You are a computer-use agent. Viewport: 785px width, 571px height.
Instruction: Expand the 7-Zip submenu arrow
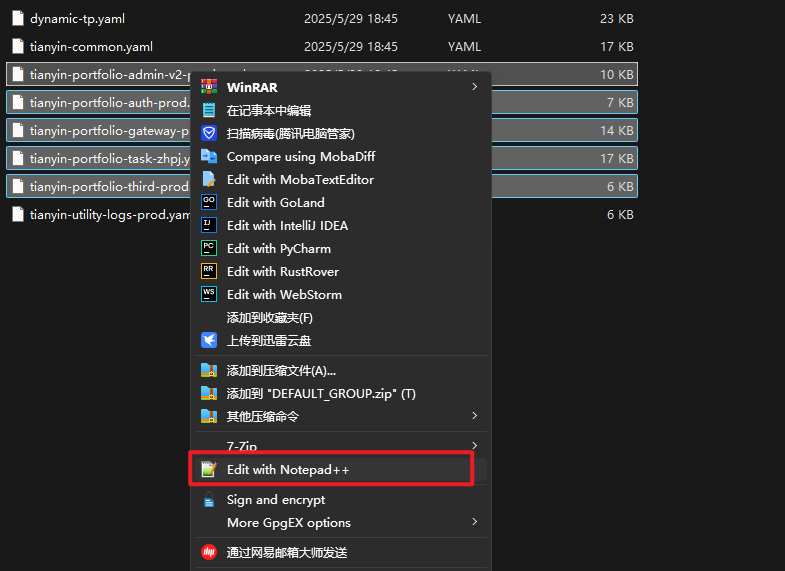[x=474, y=445]
